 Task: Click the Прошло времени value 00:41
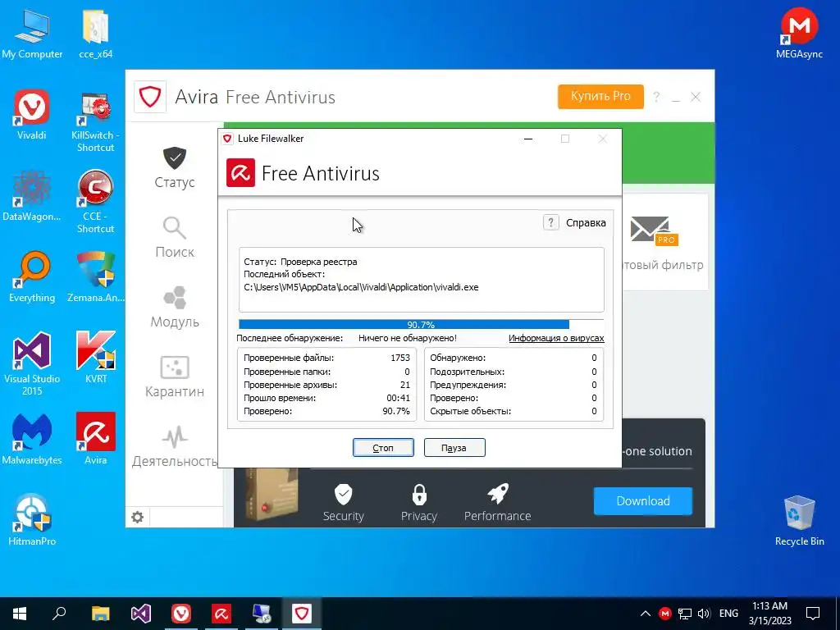coord(398,398)
